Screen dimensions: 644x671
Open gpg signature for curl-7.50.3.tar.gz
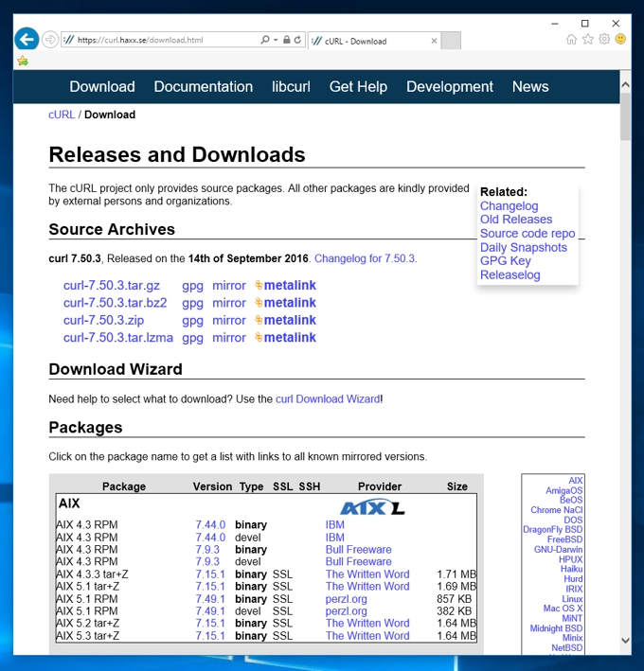(192, 286)
